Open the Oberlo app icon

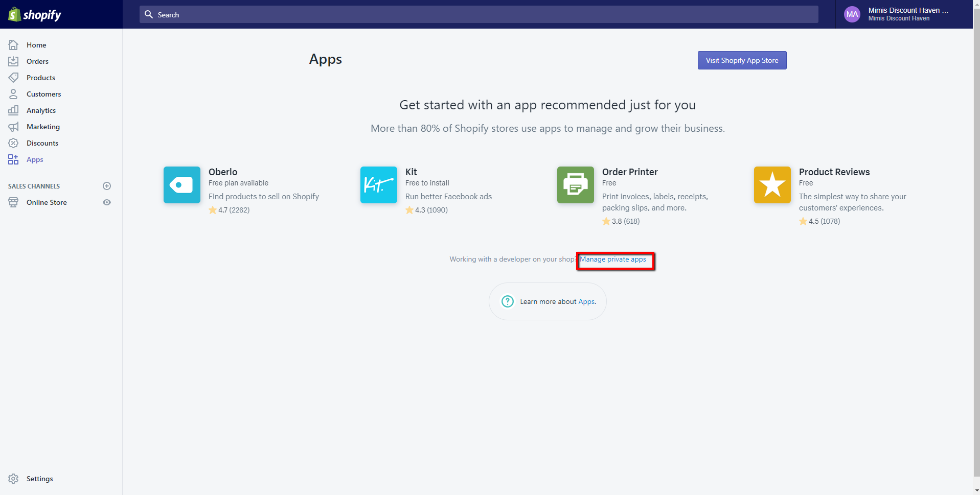(x=182, y=185)
